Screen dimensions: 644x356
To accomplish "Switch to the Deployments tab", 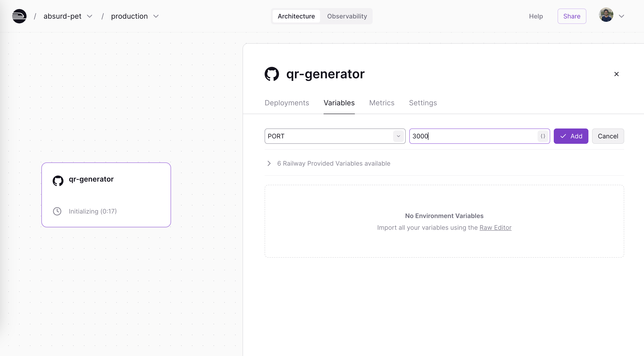I will 287,103.
